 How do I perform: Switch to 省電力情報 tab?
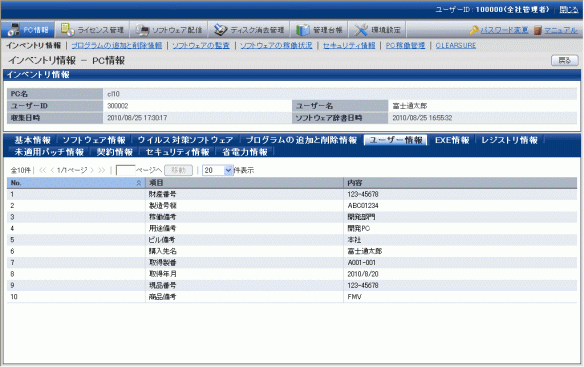pos(245,152)
